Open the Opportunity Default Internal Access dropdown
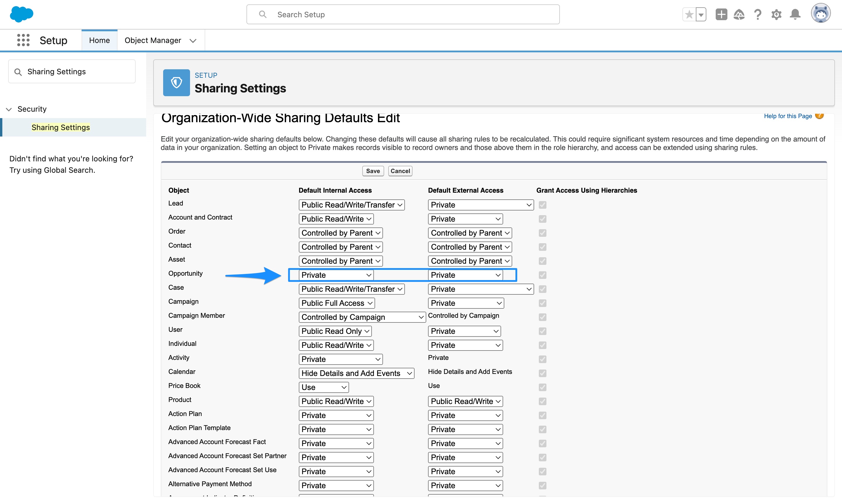 (x=334, y=275)
